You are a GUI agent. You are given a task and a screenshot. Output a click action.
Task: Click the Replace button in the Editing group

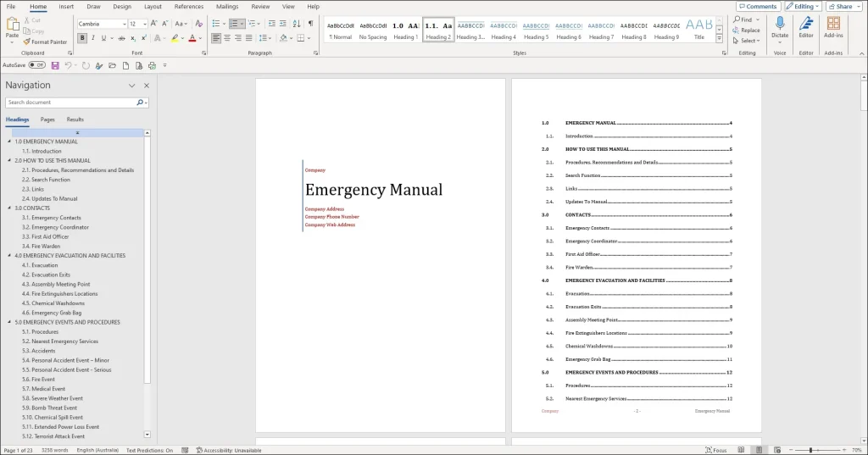[746, 31]
